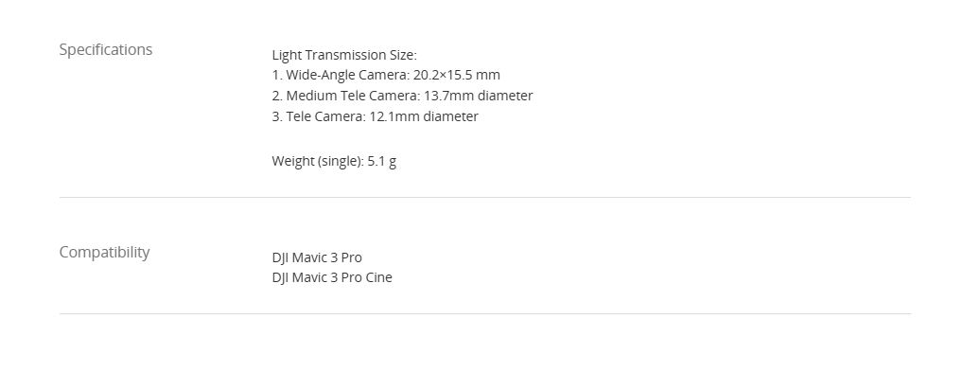Click the 20.2×15.5 mm size value
This screenshot has height=390, width=980.
pyautogui.click(x=457, y=75)
